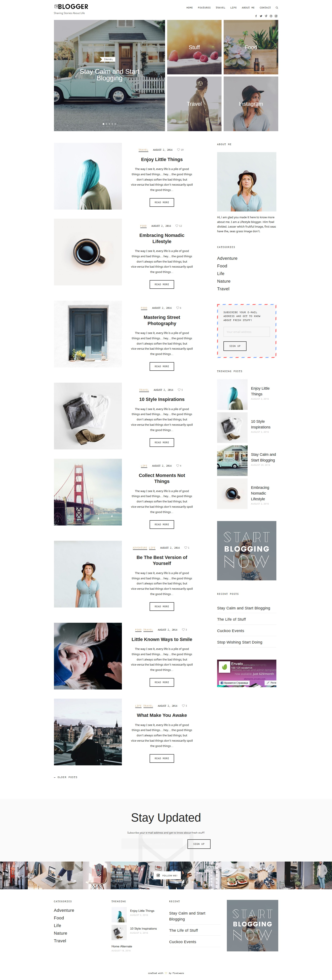Click the sidebar Sign Up button
Image resolution: width=332 pixels, height=980 pixels.
click(235, 346)
